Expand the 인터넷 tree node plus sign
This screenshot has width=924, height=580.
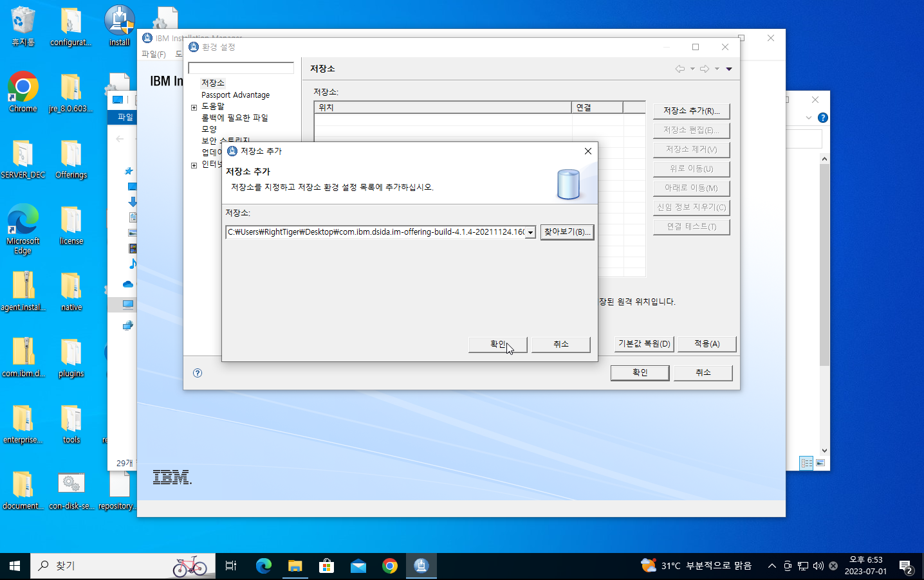pos(194,165)
